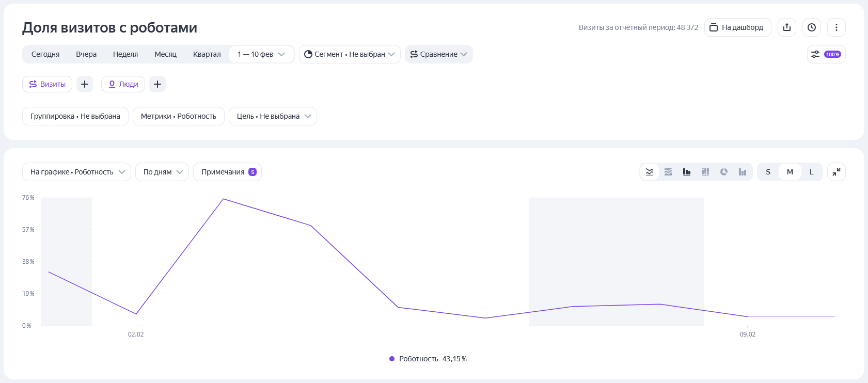The height and width of the screenshot is (383, 868).
Task: Expand the 'Сегмент • Не выбран' dropdown
Action: coord(350,54)
